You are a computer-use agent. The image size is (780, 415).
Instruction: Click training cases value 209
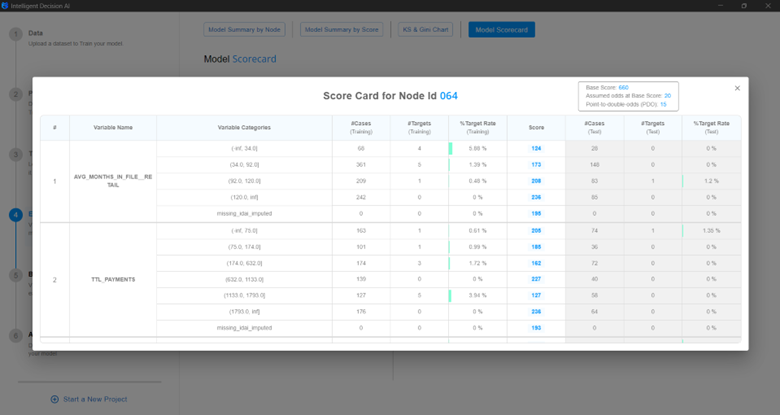pyautogui.click(x=361, y=181)
